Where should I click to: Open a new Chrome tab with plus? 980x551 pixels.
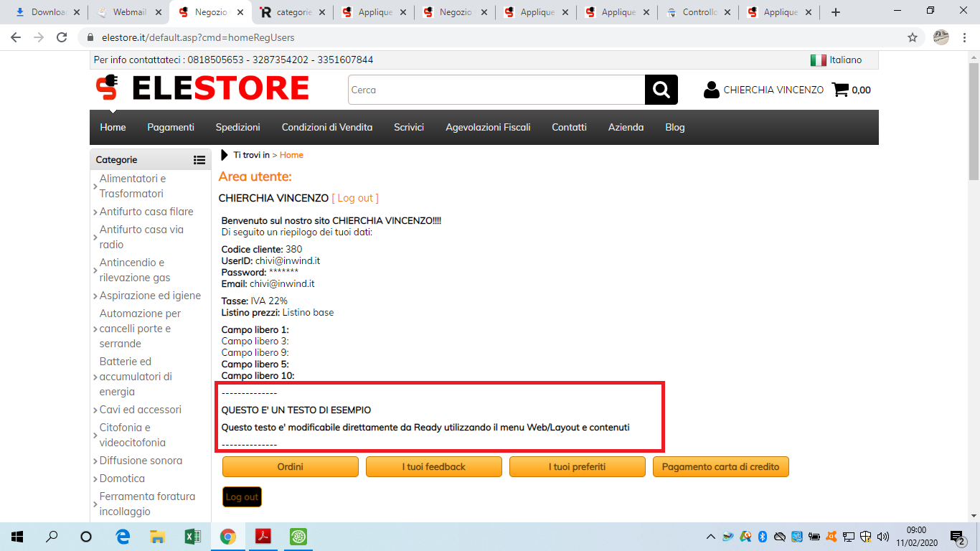tap(835, 12)
